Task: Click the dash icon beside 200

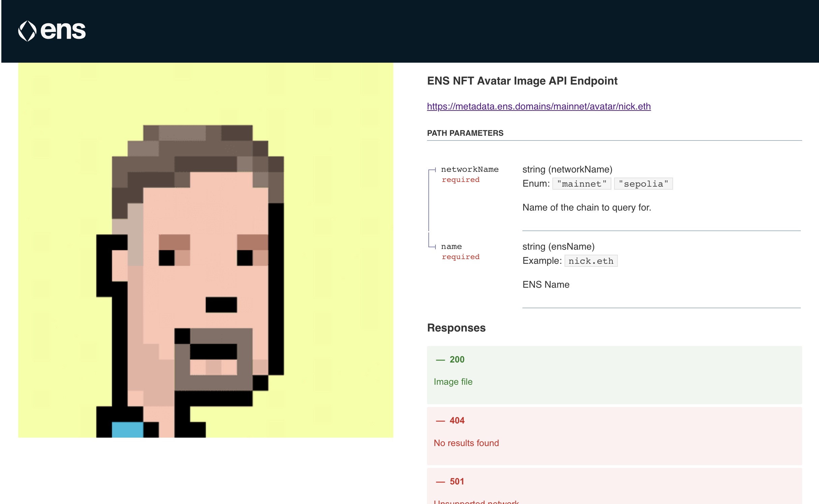Action: pos(440,360)
